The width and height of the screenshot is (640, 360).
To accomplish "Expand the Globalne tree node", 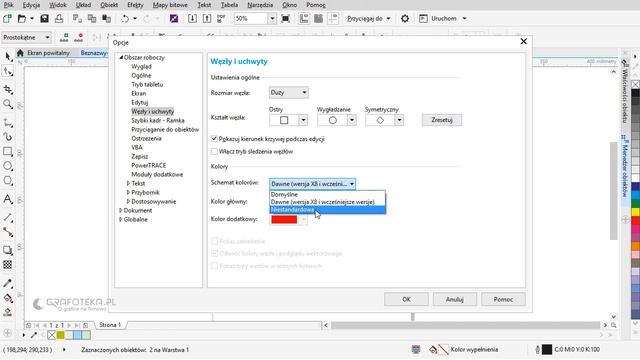I will (x=120, y=219).
